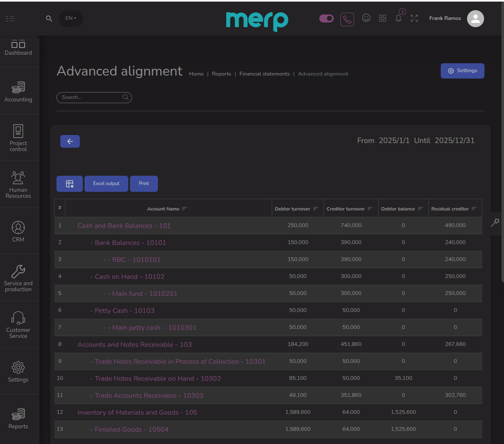Screen dimensions: 504x444
Task: Open Accounting in the sidebar
Action: point(18,92)
